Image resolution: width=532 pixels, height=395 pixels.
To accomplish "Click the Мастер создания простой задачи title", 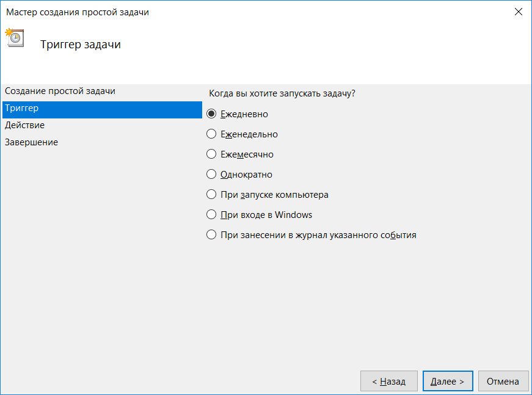I will [x=78, y=12].
